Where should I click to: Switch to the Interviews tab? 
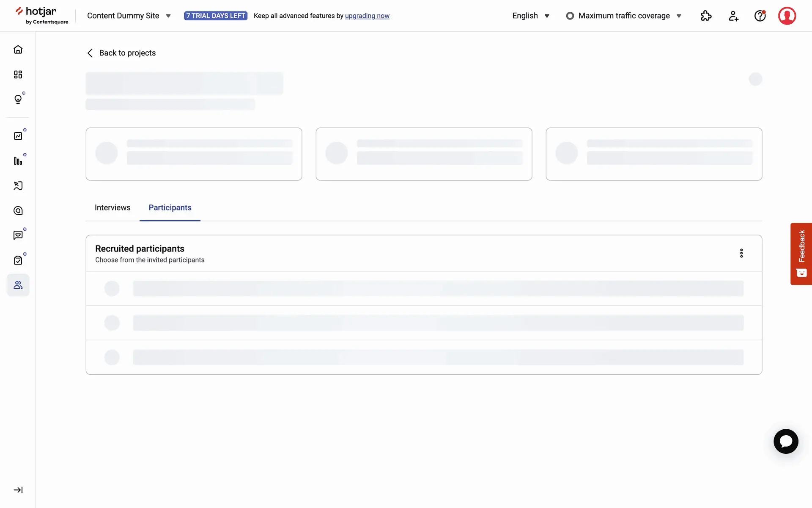click(x=112, y=207)
